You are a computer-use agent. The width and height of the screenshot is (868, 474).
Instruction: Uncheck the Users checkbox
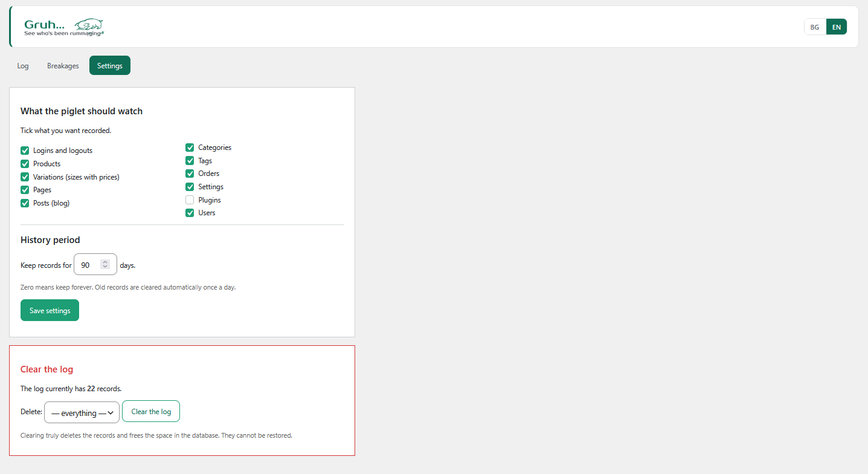tap(190, 213)
